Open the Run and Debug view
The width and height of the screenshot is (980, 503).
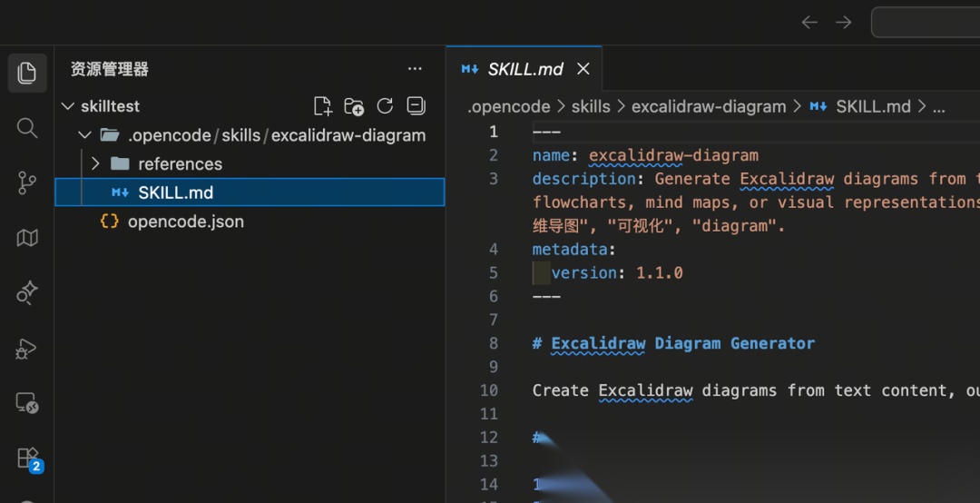[27, 348]
